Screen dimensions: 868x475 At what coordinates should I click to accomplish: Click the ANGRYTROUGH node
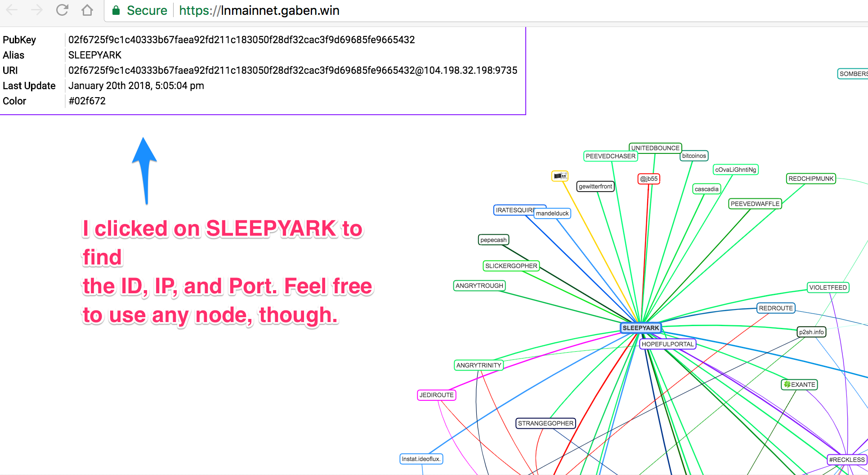tap(479, 286)
